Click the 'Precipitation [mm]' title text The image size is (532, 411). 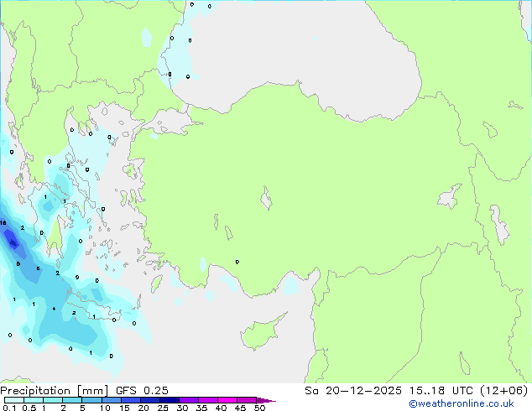pyautogui.click(x=55, y=391)
